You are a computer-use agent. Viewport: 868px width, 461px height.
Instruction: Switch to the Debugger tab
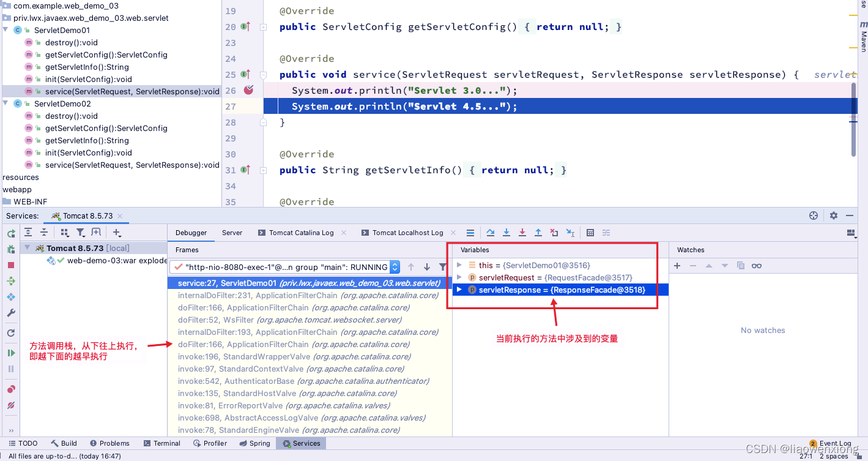click(191, 233)
